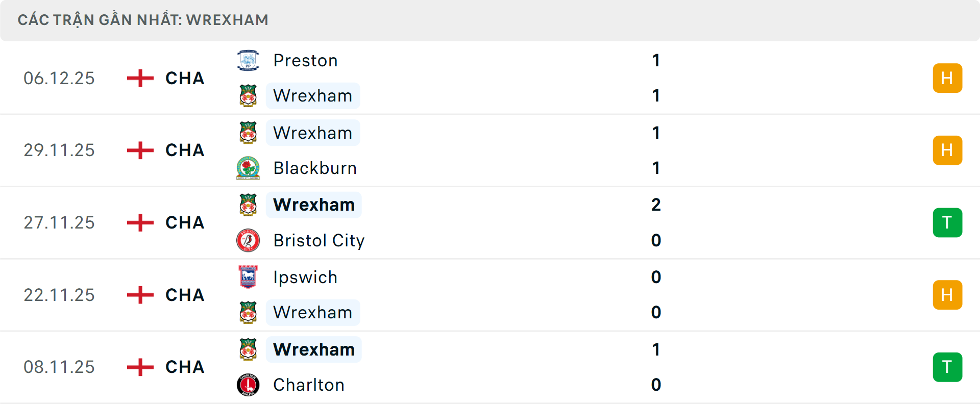Viewport: 980px width, 404px height.
Task: Open the Bristol City club crest
Action: click(x=248, y=240)
